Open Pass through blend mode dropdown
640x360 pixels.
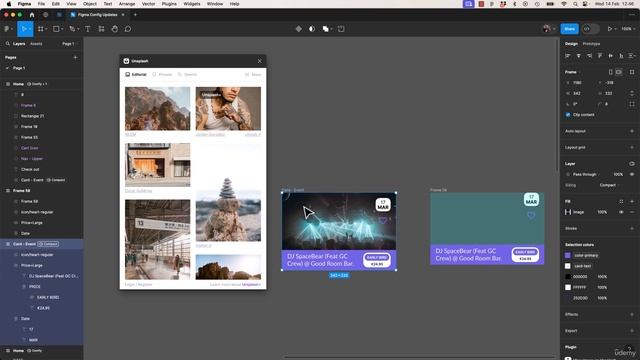pyautogui.click(x=587, y=174)
